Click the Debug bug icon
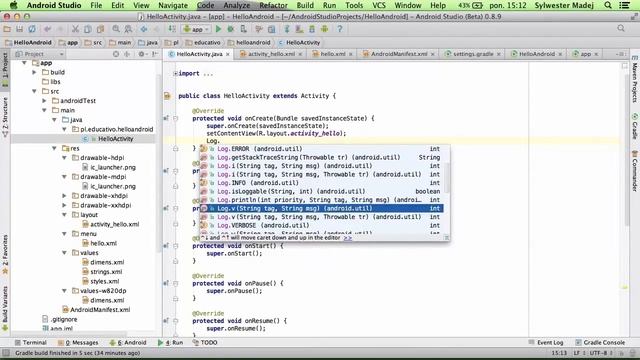640x360 pixels. point(231,29)
